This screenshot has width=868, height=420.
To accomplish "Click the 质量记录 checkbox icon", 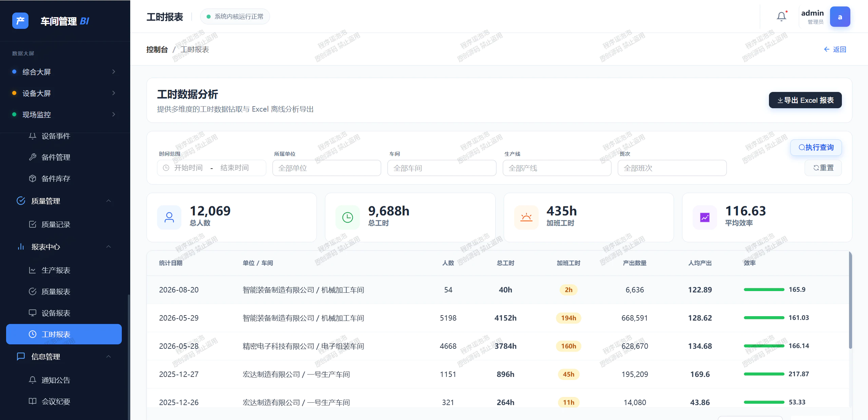I will (x=33, y=224).
